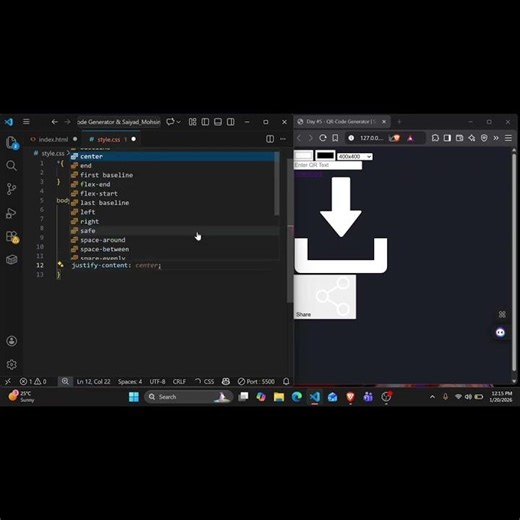Reload the page in the browser
Image resolution: width=520 pixels, height=520 pixels.
323,138
